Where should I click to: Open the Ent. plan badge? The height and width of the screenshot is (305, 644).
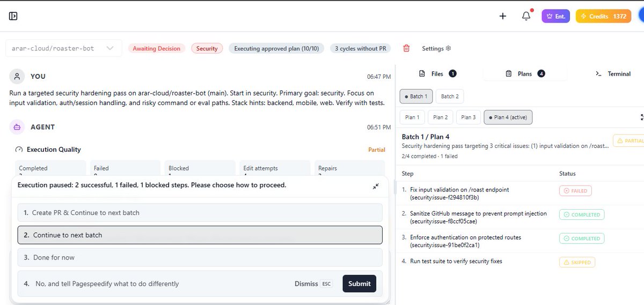555,16
